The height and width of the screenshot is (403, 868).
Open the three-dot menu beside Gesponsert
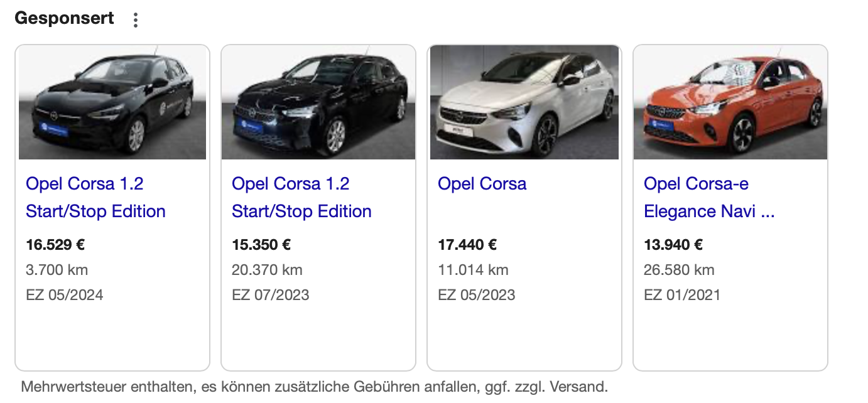coord(135,20)
